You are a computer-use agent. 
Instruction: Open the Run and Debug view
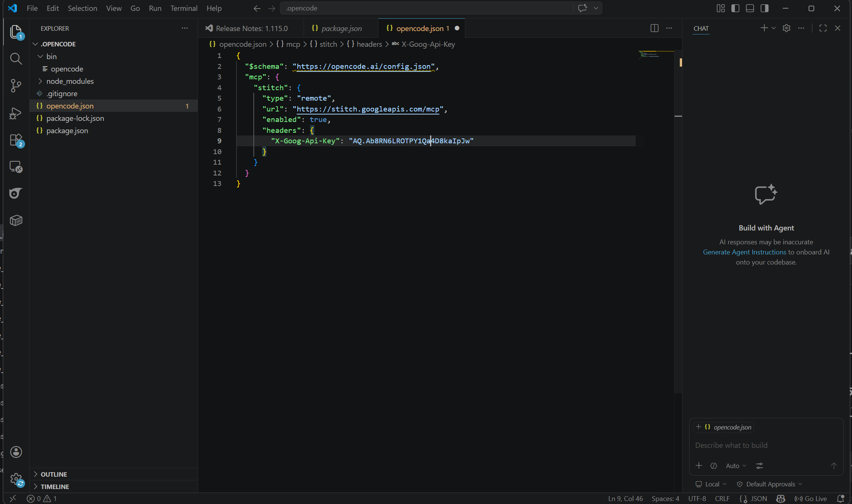(16, 113)
